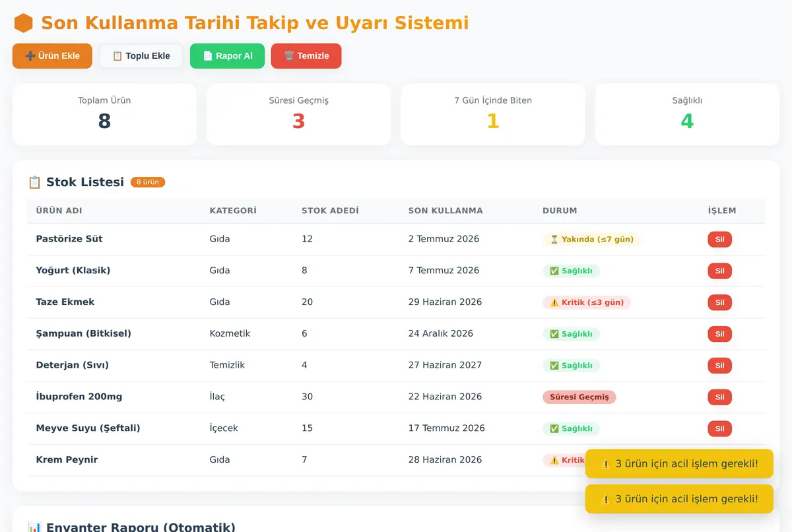Click the DURUM column header
Viewport: 792px width, 532px height.
point(560,211)
